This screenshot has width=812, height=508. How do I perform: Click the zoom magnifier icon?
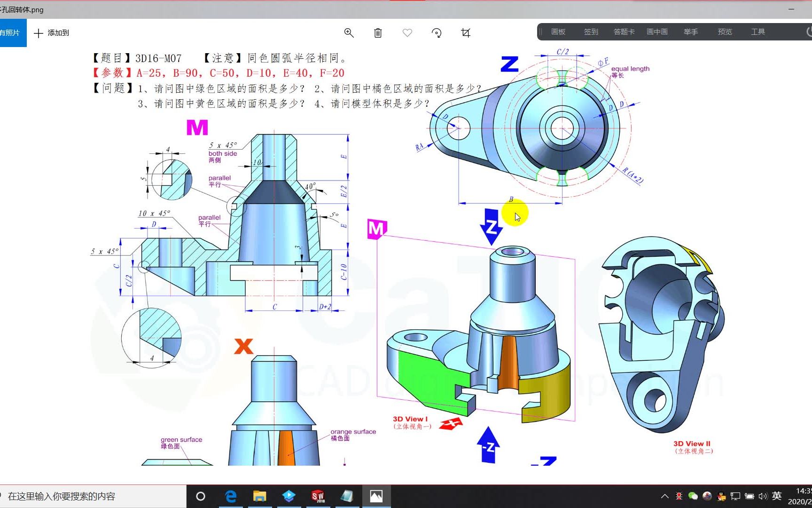349,33
